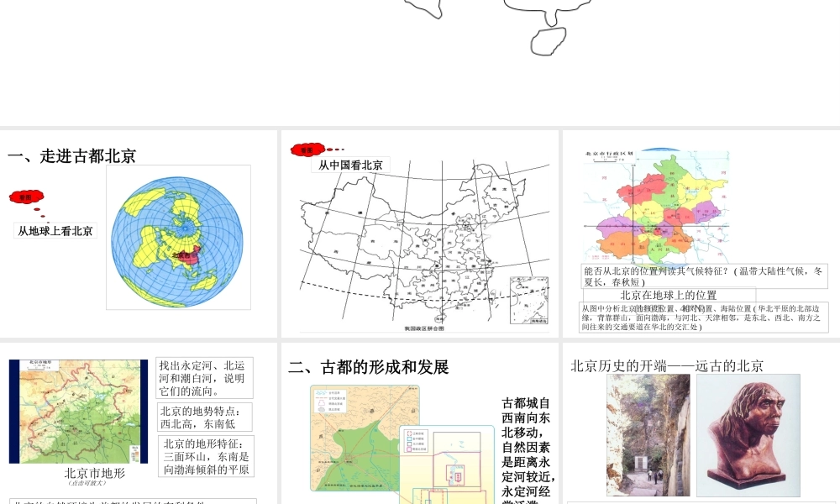Click the small note （点击可放大）
This screenshot has width=840, height=504.
click(87, 483)
